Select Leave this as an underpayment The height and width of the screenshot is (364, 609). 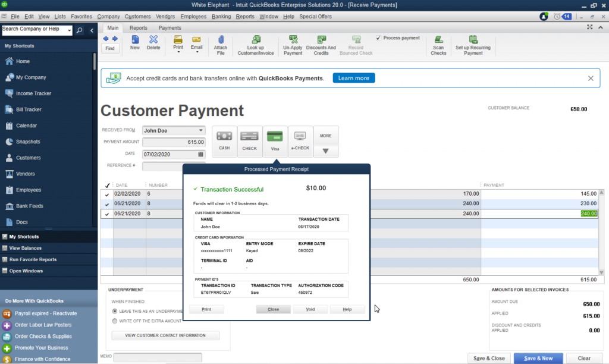pyautogui.click(x=115, y=311)
